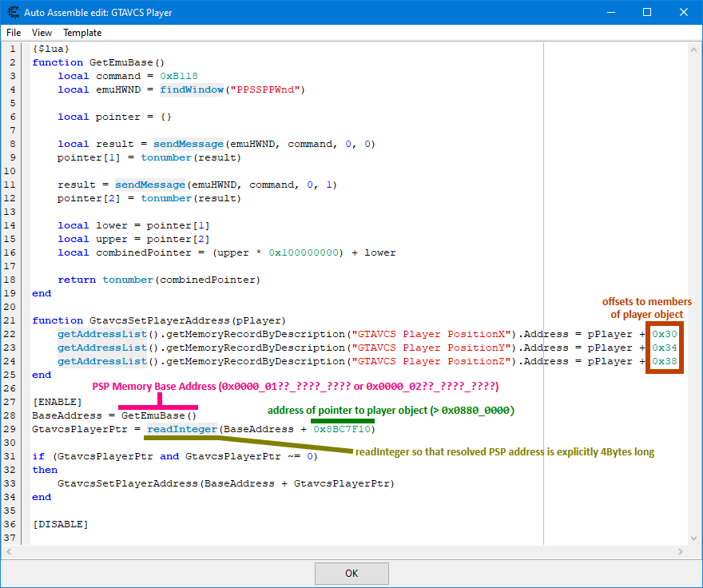This screenshot has width=703, height=588.
Task: Select the GetEmuBase function name on line 2
Action: click(x=125, y=62)
